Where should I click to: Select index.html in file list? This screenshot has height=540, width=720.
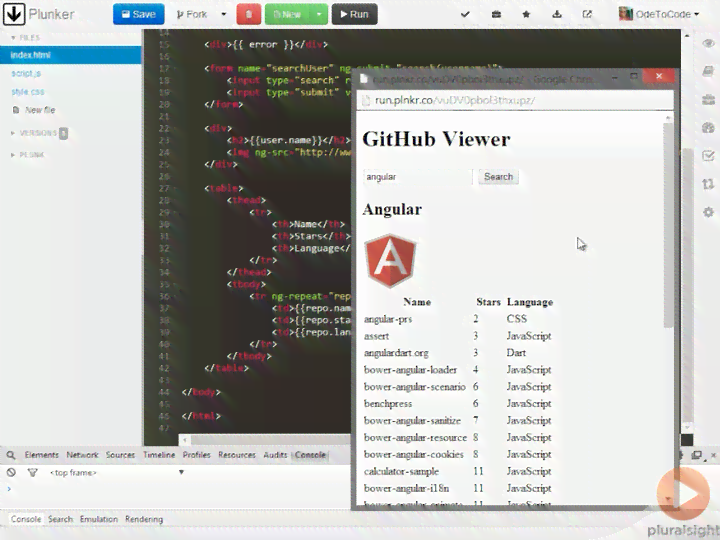(x=71, y=55)
